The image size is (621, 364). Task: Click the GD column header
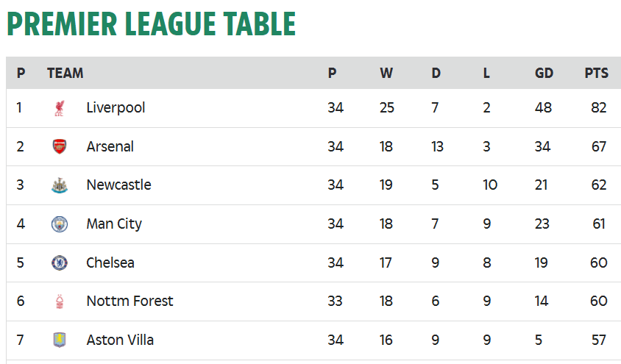544,74
